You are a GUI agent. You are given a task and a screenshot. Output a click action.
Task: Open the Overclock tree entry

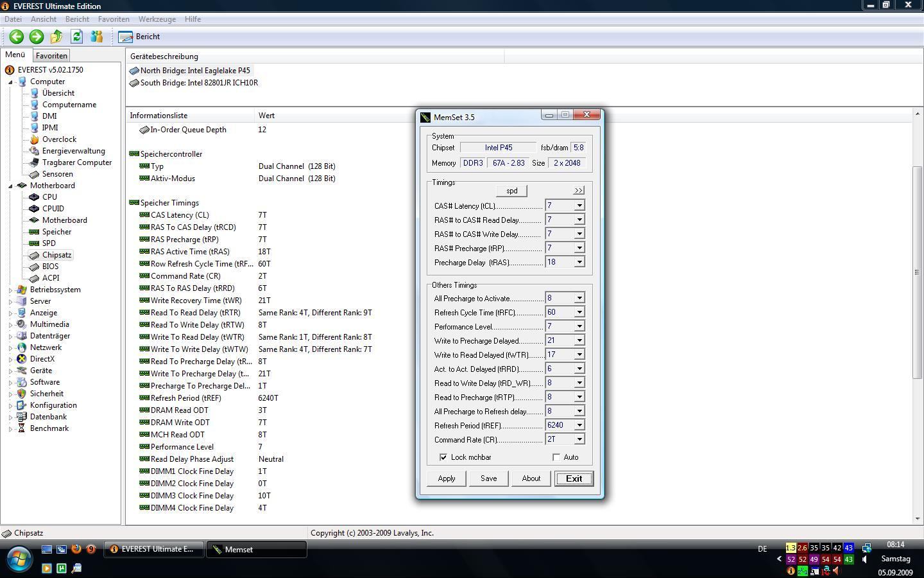coord(59,139)
